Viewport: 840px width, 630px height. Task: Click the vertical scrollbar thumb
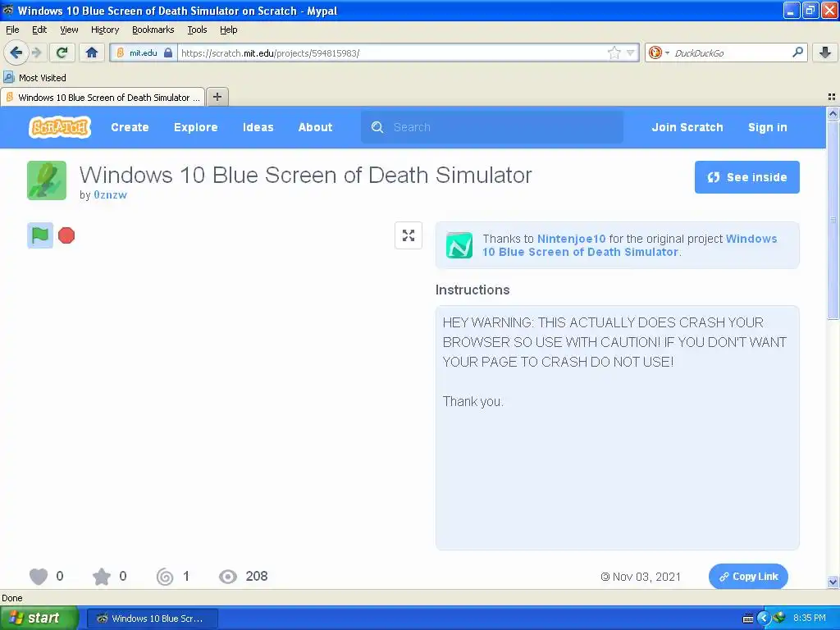[833, 218]
